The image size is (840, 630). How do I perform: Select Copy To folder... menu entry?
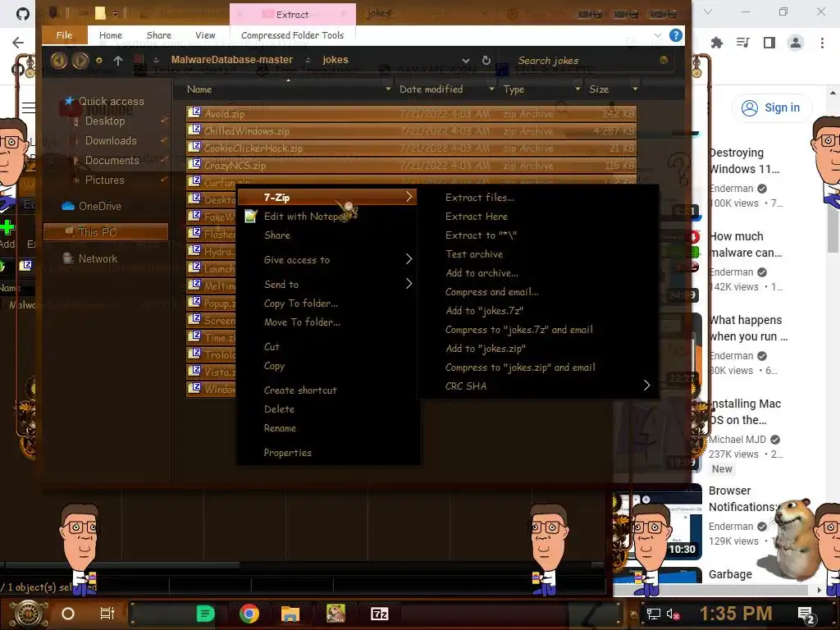pos(300,304)
